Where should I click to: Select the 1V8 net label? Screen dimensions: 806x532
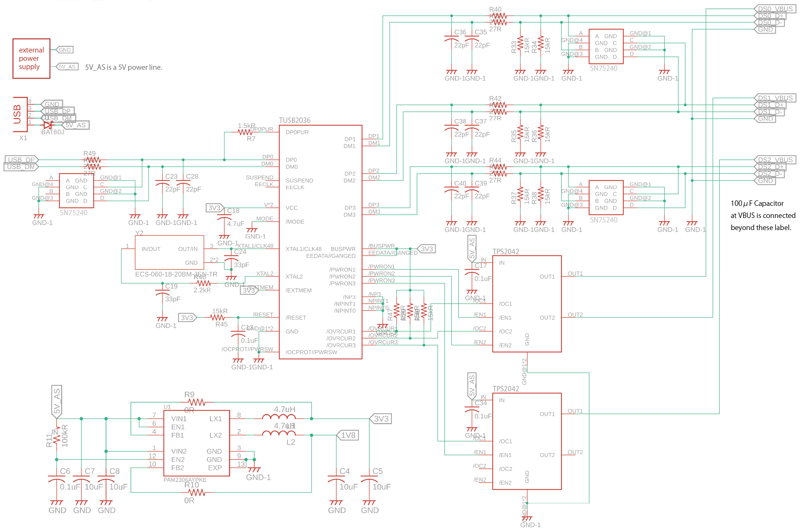pos(347,435)
